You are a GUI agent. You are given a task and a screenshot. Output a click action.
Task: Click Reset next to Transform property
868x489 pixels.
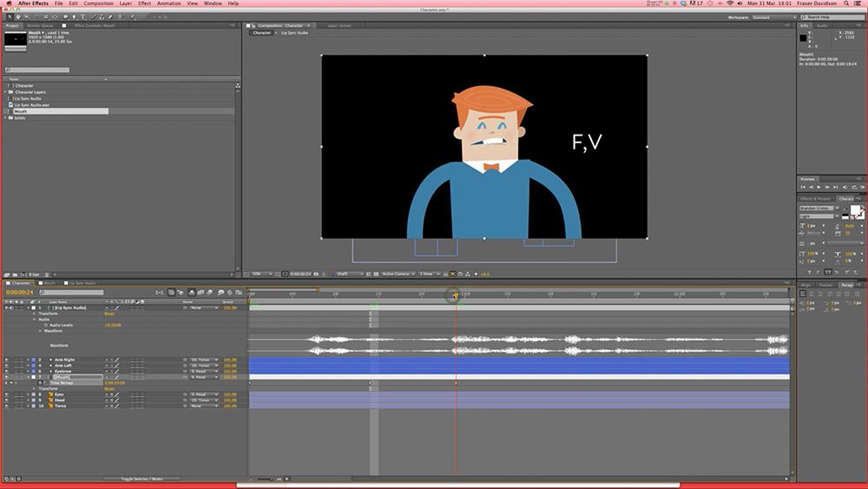109,314
